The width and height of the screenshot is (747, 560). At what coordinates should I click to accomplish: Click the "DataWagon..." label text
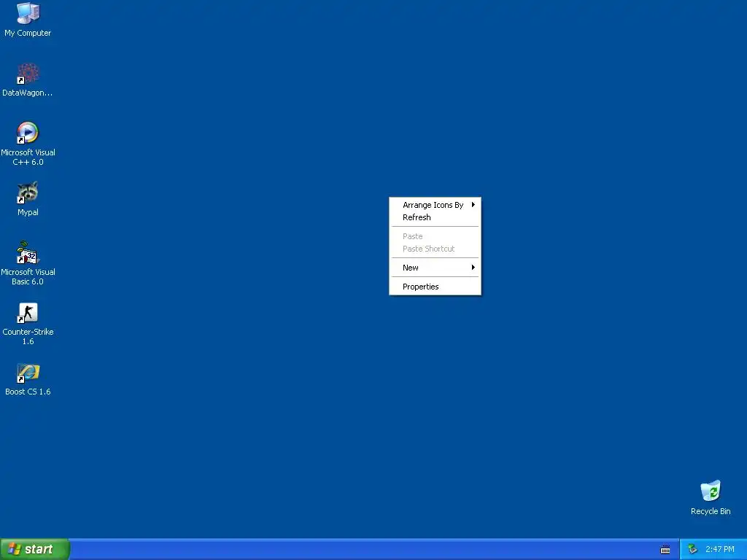pyautogui.click(x=28, y=93)
